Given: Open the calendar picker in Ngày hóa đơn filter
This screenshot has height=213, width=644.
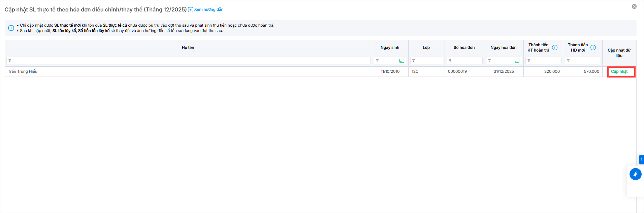Looking at the screenshot, I should point(517,61).
